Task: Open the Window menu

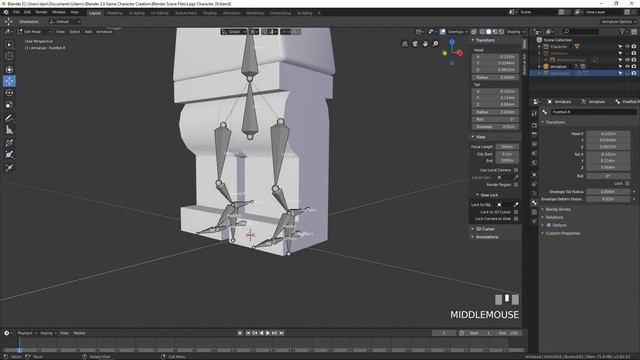Action: tap(59, 12)
